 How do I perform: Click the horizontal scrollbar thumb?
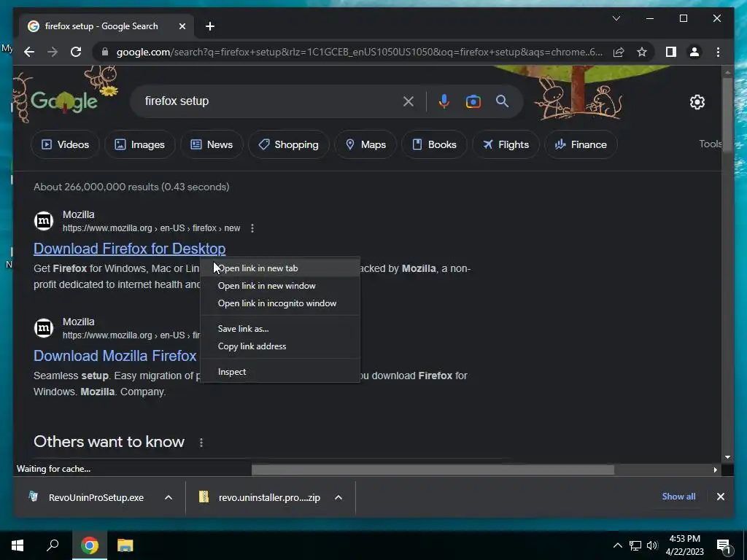pyautogui.click(x=433, y=470)
